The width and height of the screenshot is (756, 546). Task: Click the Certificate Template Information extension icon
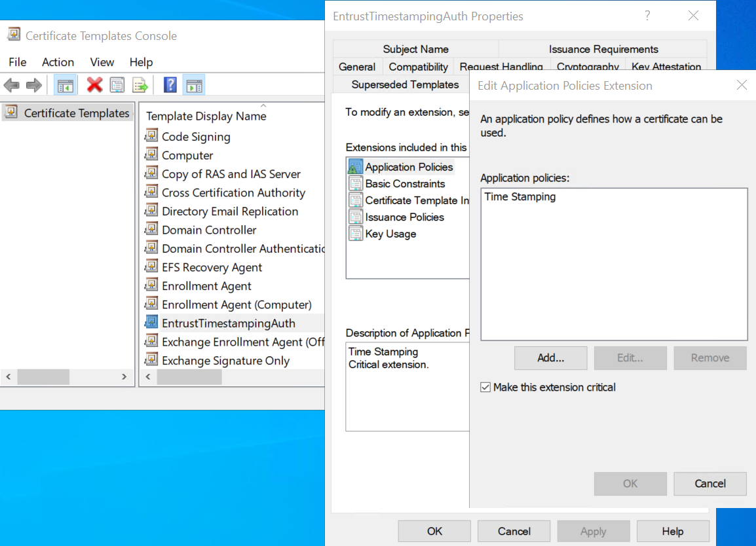click(x=355, y=200)
